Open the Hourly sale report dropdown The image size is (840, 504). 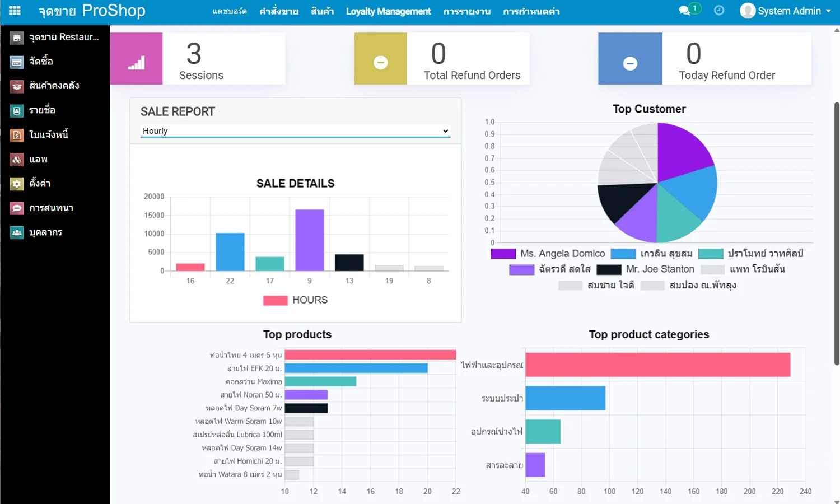coord(295,130)
